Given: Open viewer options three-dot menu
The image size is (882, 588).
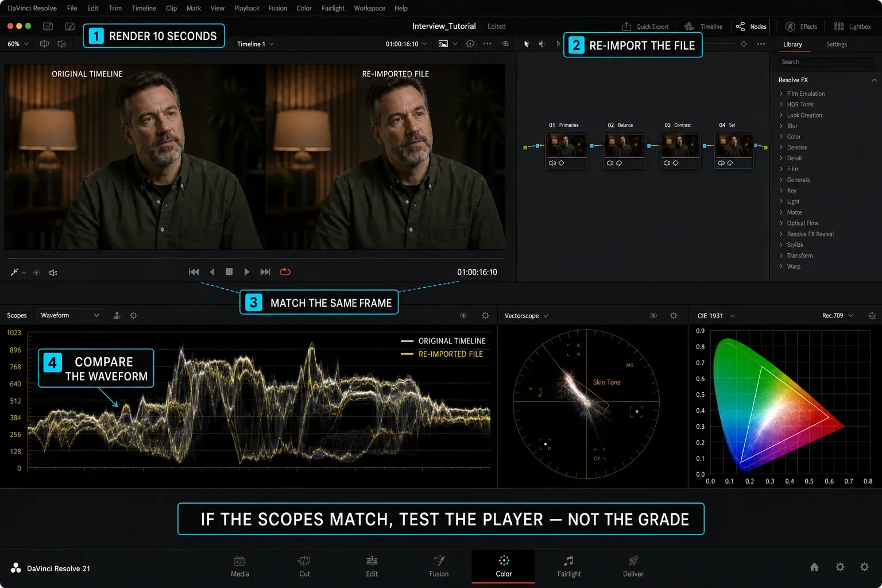Looking at the screenshot, I should (x=488, y=44).
